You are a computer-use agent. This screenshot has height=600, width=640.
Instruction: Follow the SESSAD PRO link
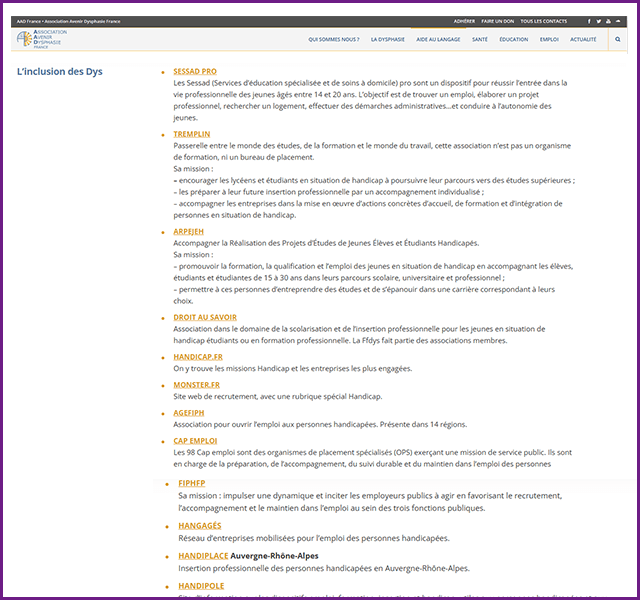(x=195, y=71)
